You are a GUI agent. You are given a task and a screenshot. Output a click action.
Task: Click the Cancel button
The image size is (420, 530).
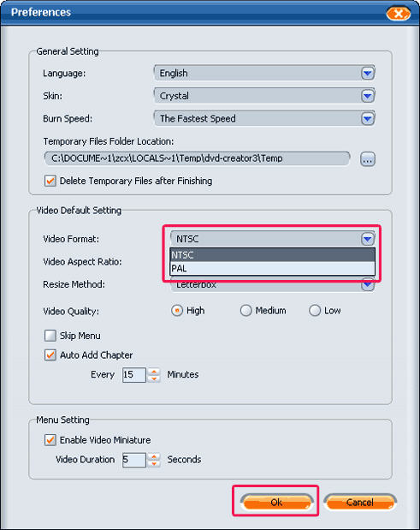360,503
